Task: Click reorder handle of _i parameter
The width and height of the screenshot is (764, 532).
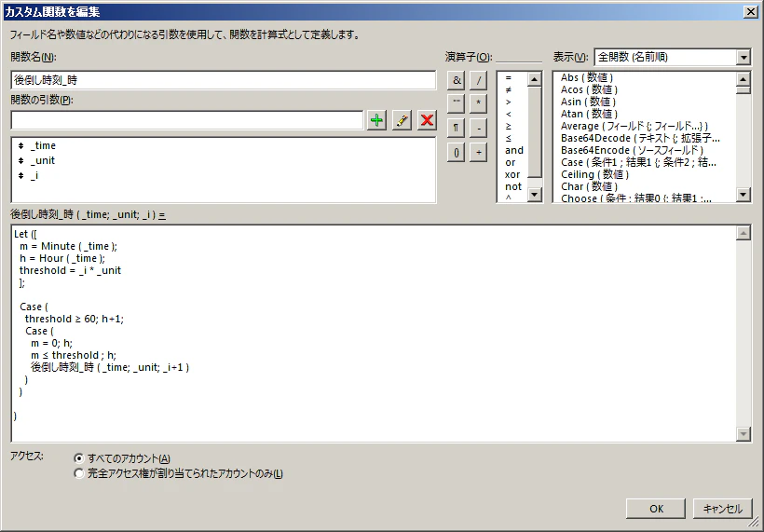Action: point(20,175)
